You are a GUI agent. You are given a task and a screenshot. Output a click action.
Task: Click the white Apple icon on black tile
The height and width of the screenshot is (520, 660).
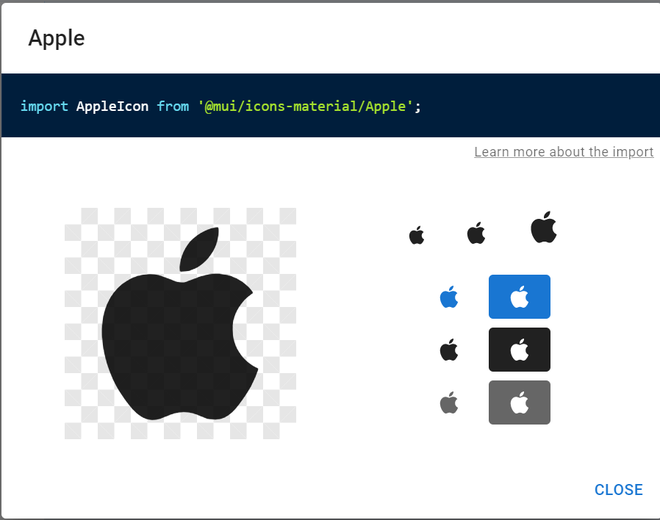519,349
